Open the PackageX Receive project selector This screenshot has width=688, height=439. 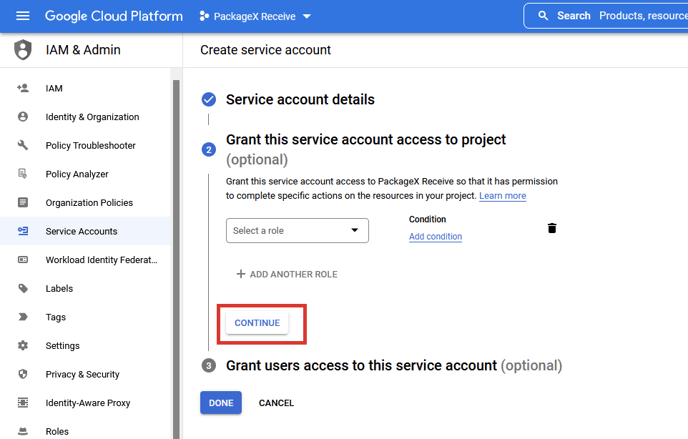coord(255,16)
